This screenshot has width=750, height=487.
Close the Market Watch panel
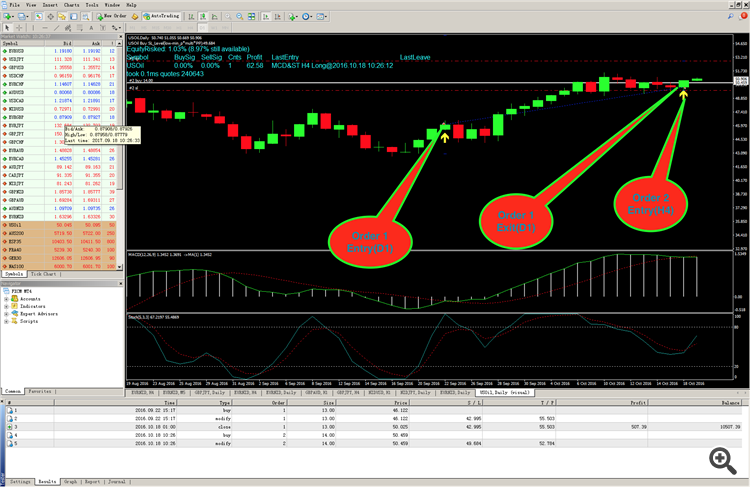121,36
